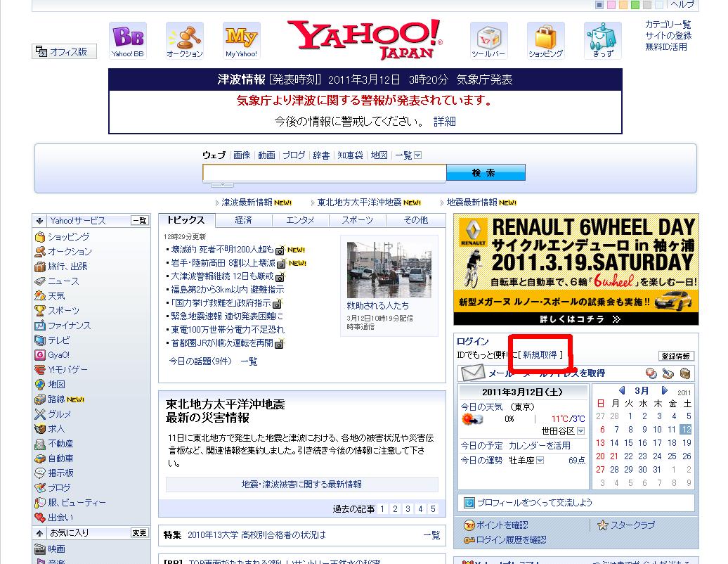This screenshot has height=564, width=728.
Task: Open headline 福島第2から3km以内 避難指示
Action: click(x=228, y=290)
